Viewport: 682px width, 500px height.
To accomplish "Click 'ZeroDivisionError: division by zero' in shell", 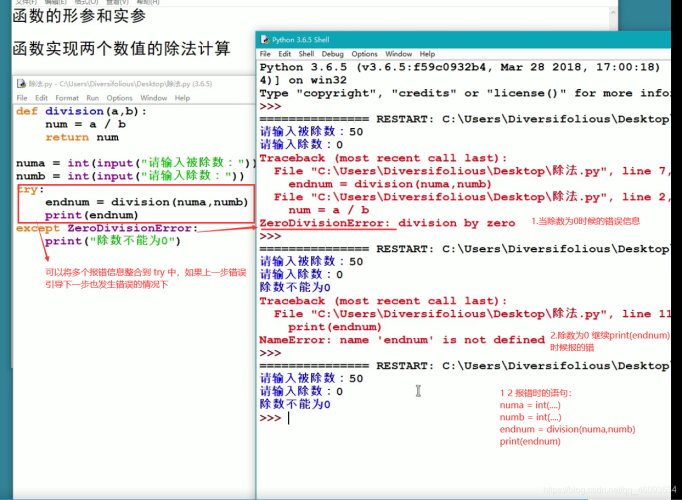I will [x=387, y=223].
